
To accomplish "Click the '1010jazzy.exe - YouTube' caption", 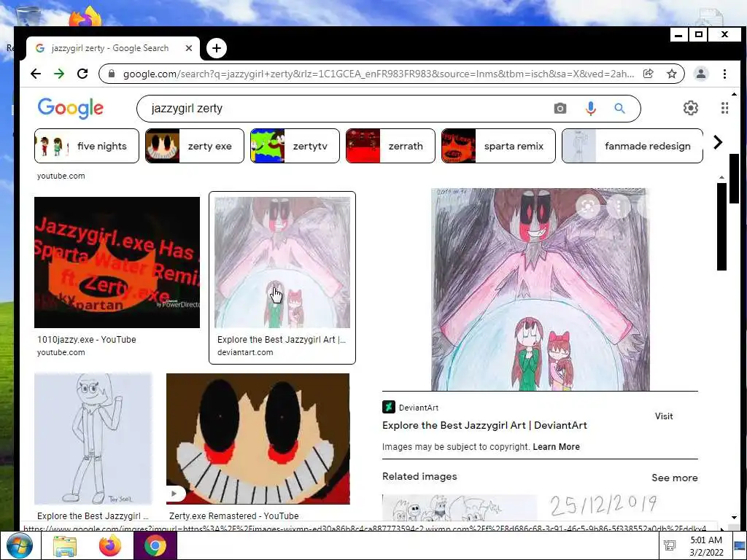I will click(87, 340).
